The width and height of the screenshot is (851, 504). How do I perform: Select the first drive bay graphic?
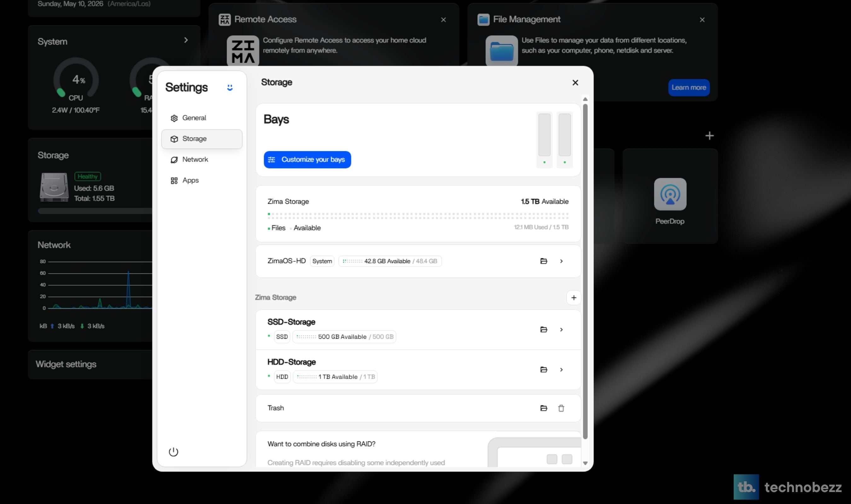tap(544, 140)
